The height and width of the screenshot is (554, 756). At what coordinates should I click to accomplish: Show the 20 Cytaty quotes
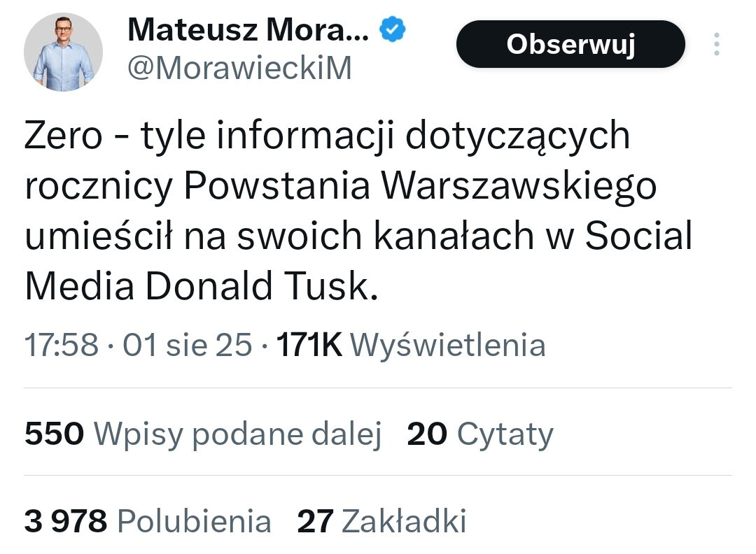(x=480, y=434)
